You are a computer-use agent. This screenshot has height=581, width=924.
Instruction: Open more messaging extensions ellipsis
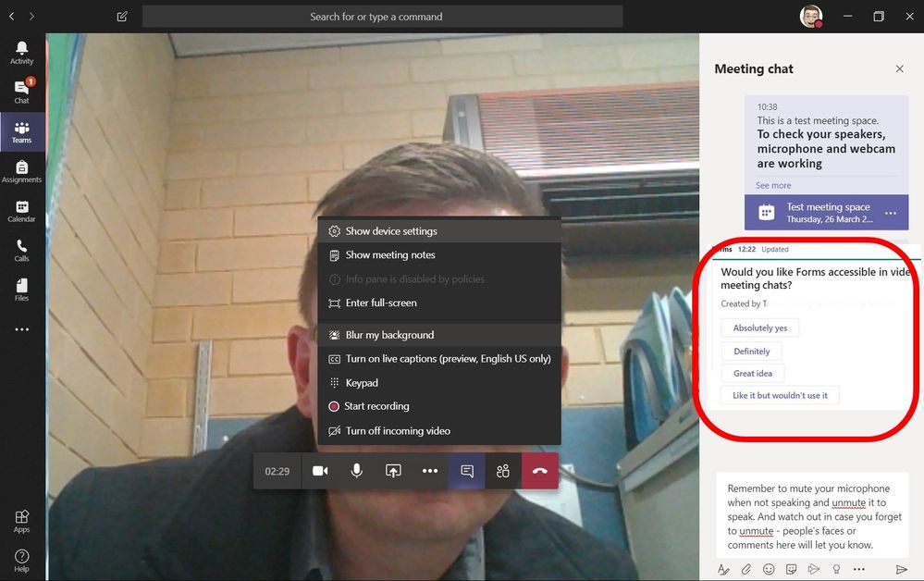(859, 569)
